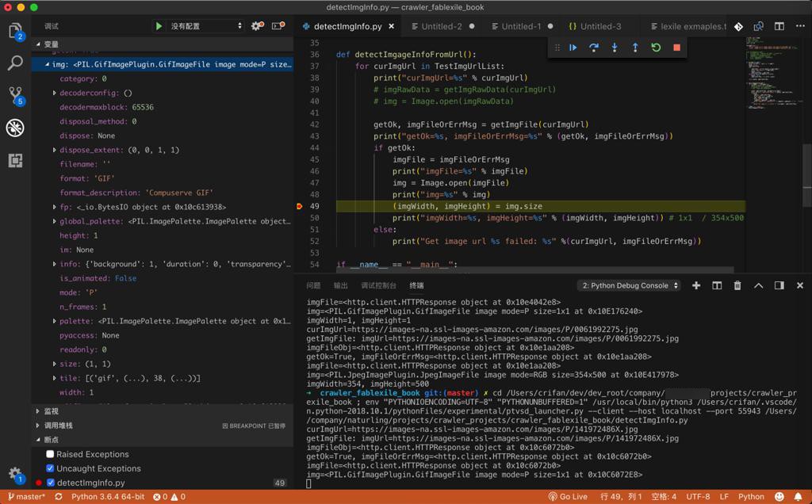812x504 pixels.
Task: Open the Source Control view icon
Action: [x=15, y=95]
